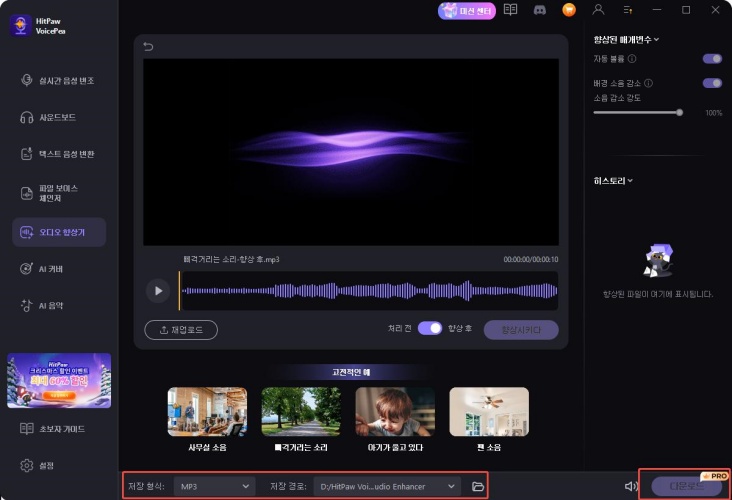Open the user guide book icon in title bar
732x500 pixels.
click(x=510, y=10)
